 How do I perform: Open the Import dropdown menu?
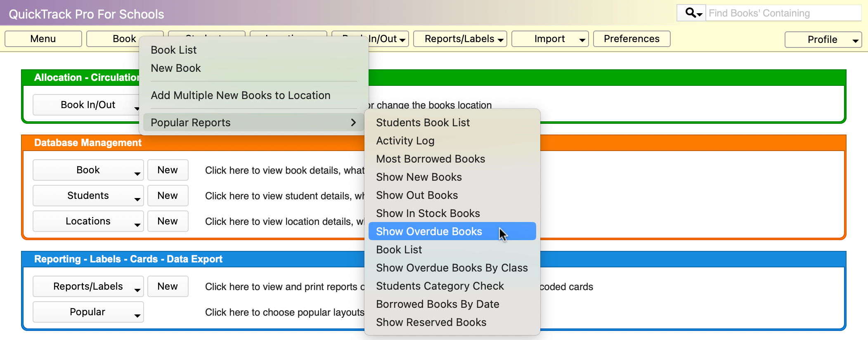pyautogui.click(x=550, y=39)
